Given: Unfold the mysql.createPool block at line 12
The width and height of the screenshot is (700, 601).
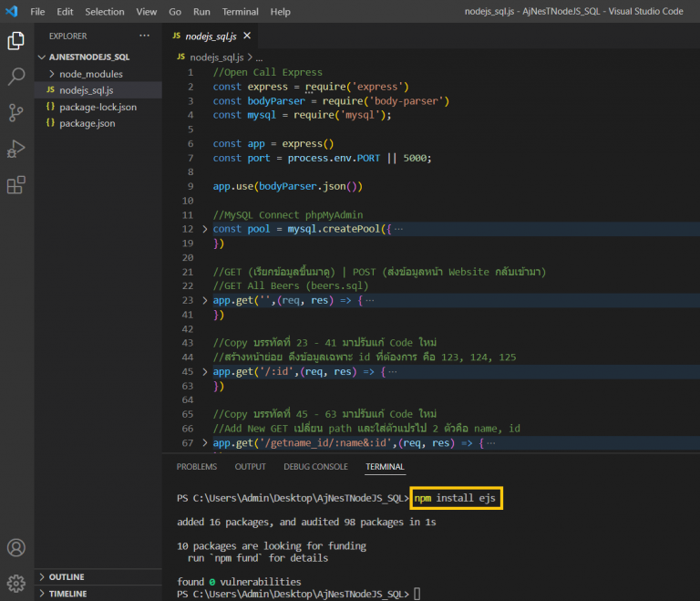Looking at the screenshot, I should pos(204,229).
